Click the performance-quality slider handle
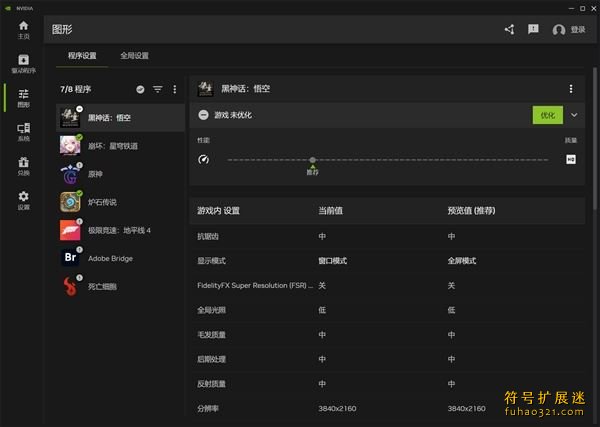Image resolution: width=600 pixels, height=427 pixels. (313, 160)
